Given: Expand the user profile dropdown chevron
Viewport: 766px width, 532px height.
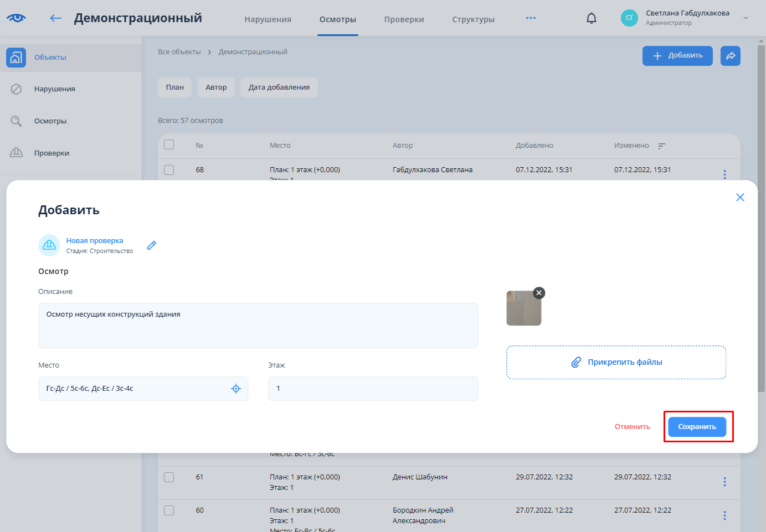Looking at the screenshot, I should (746, 18).
